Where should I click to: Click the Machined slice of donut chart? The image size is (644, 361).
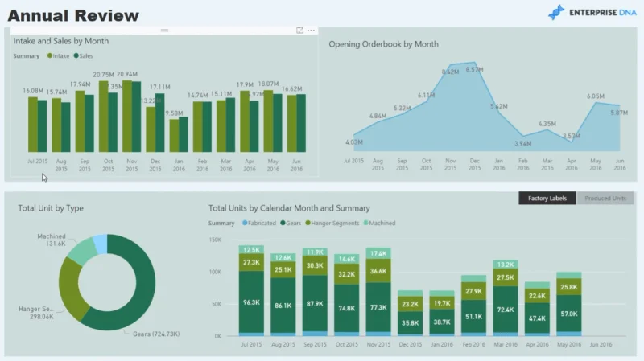pos(81,250)
